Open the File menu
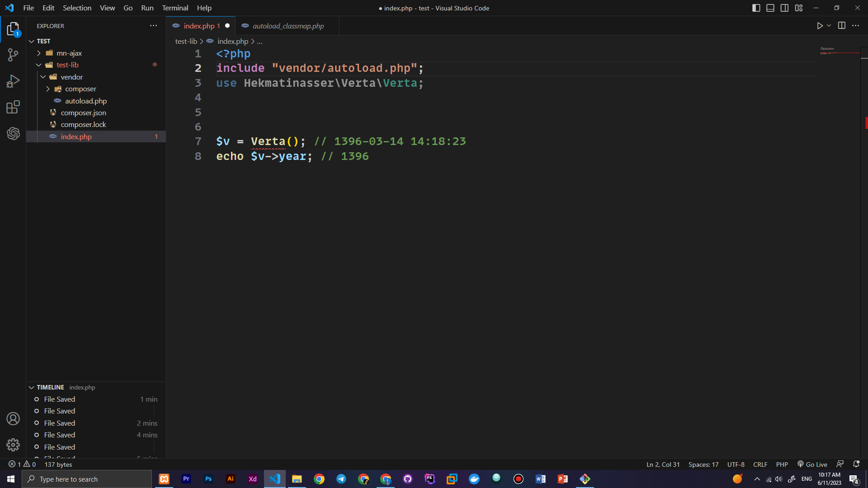The height and width of the screenshot is (488, 868). pos(28,8)
